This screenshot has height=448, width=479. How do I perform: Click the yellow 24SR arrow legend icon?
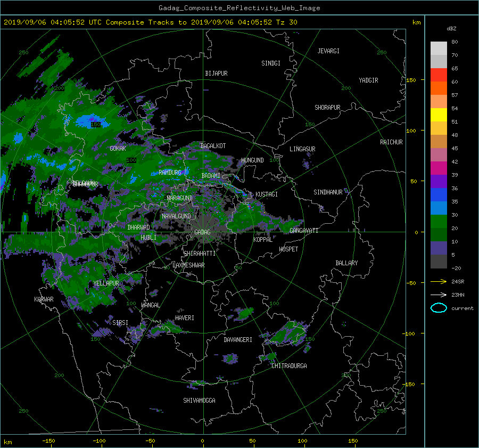tap(439, 281)
